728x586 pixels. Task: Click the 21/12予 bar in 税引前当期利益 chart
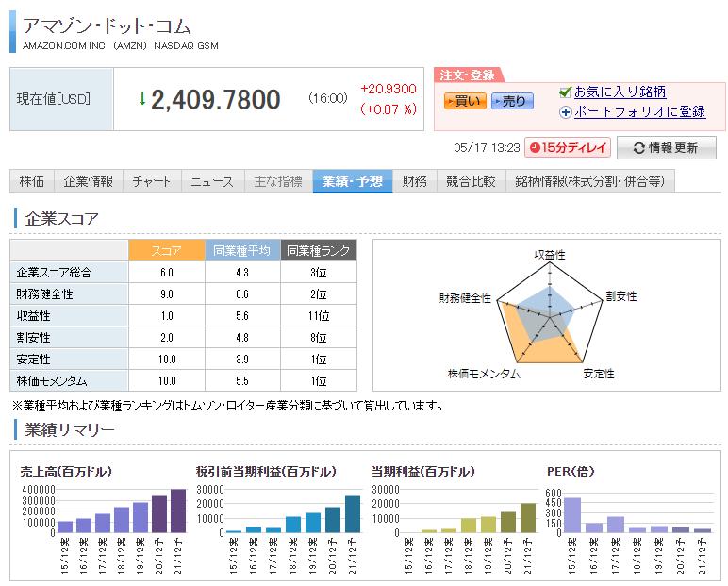(x=353, y=514)
